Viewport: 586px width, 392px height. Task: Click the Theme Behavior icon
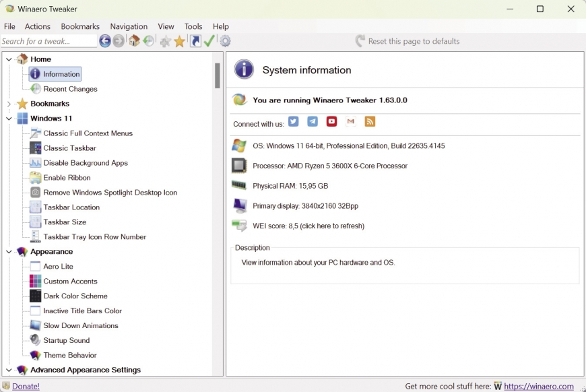36,355
